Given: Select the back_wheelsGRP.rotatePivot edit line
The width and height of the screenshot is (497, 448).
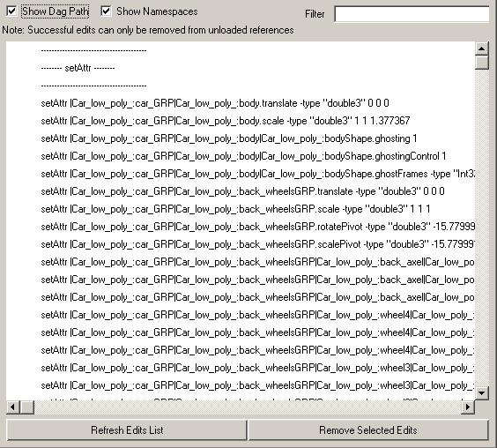Looking at the screenshot, I should coord(257,227).
